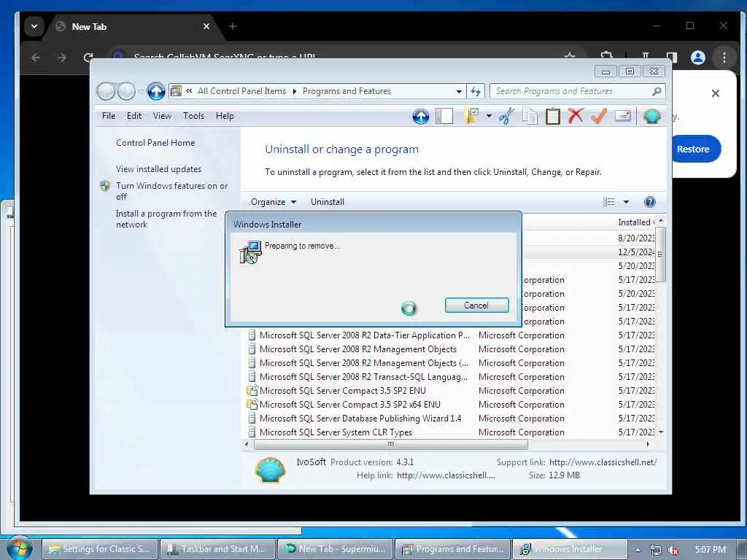
Task: Select Microsoft SQL Server System CLR Types
Action: 451,432
